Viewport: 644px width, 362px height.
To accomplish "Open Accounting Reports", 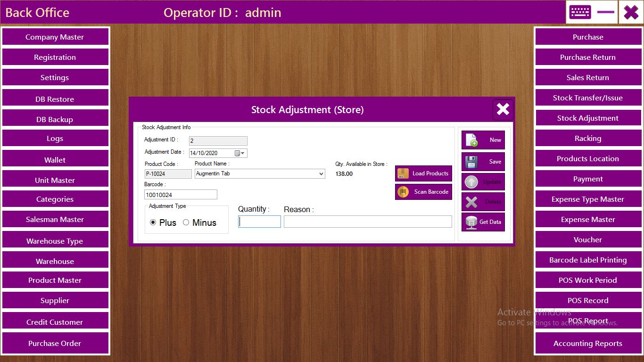I will (588, 343).
